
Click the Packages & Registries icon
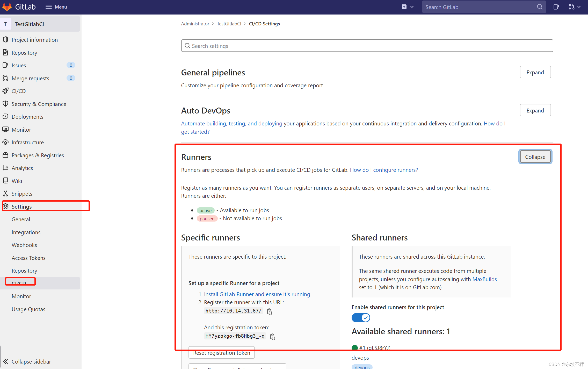point(5,155)
